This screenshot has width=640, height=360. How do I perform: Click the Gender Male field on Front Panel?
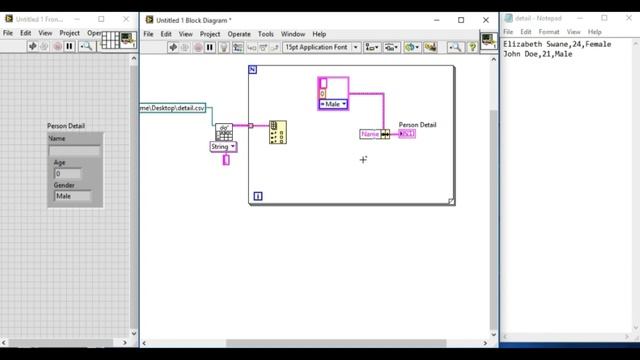point(73,196)
